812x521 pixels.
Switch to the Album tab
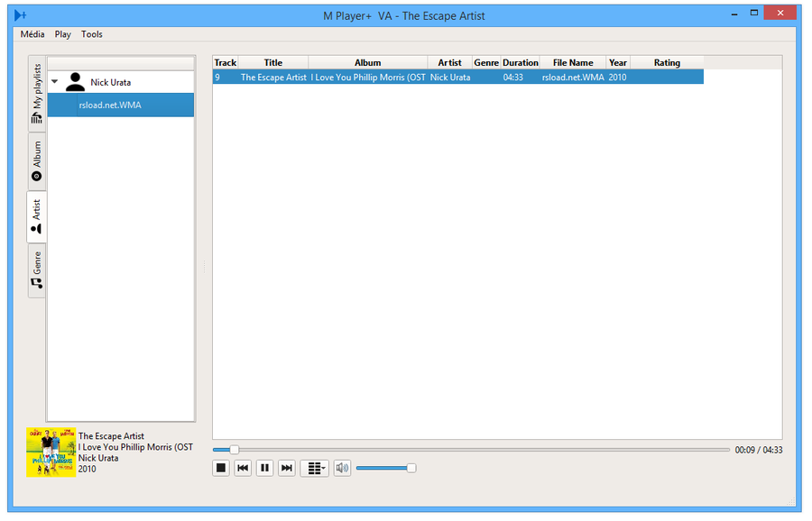tap(37, 161)
